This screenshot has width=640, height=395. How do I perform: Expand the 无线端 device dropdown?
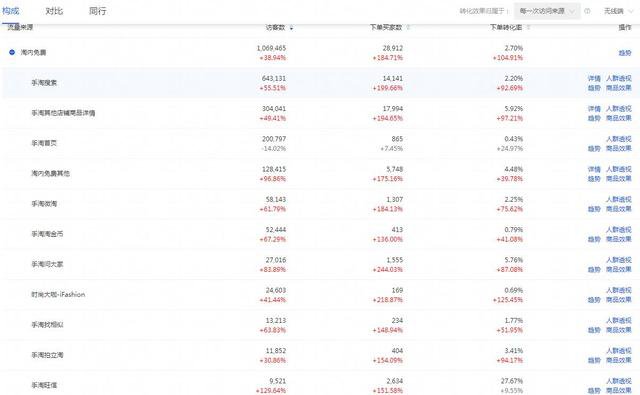(619, 11)
